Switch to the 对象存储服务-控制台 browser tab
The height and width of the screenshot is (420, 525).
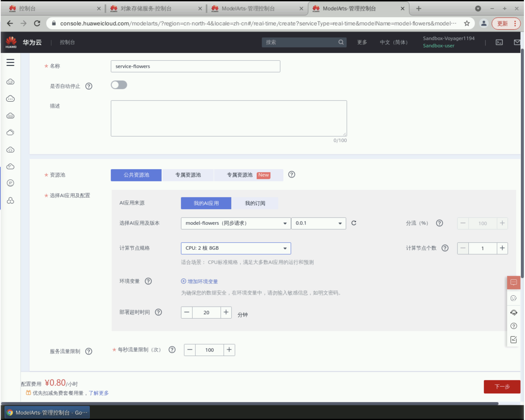pos(146,9)
